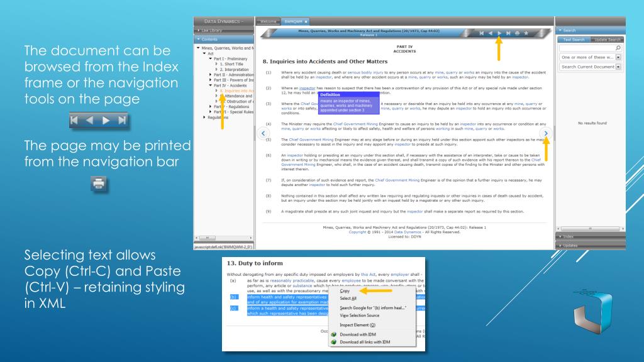Click 'Chief Government Mining' link in subsection 4
Viewport: 644px width, 362px height.
(x=355, y=124)
